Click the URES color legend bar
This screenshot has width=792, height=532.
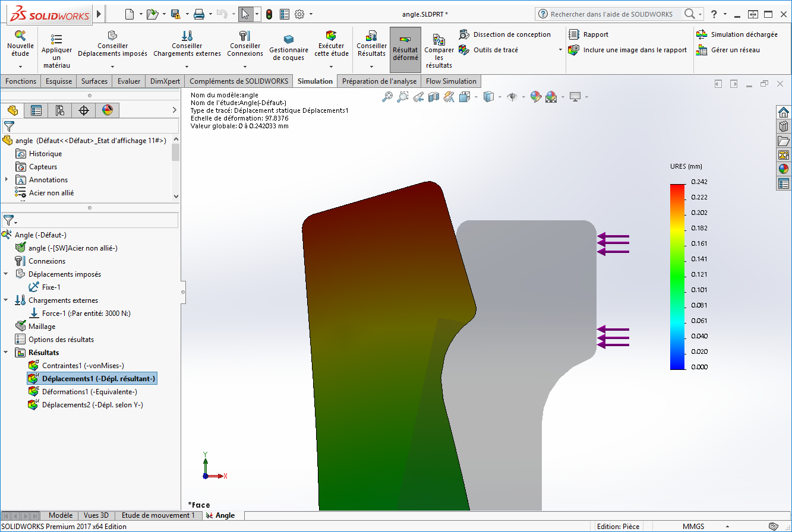677,277
